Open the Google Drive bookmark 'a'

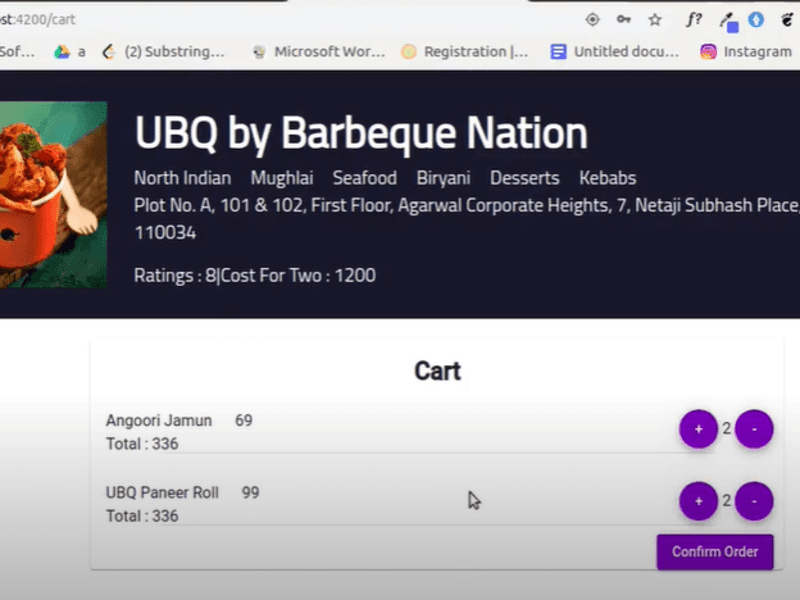[70, 52]
